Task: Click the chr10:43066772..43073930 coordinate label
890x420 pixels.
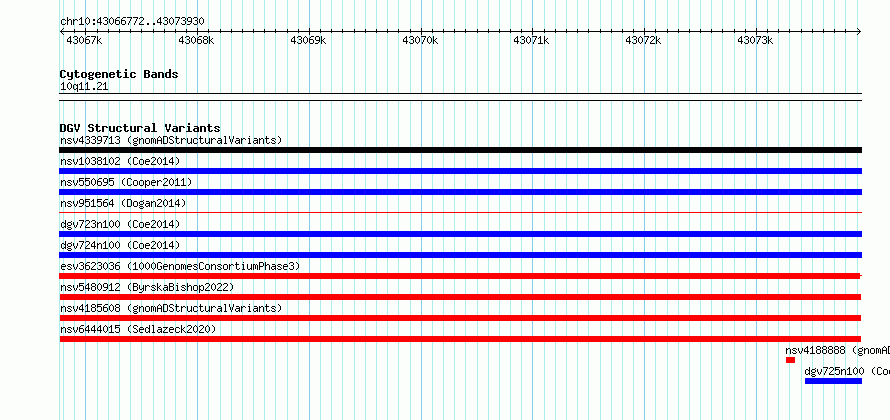Action: pyautogui.click(x=132, y=22)
